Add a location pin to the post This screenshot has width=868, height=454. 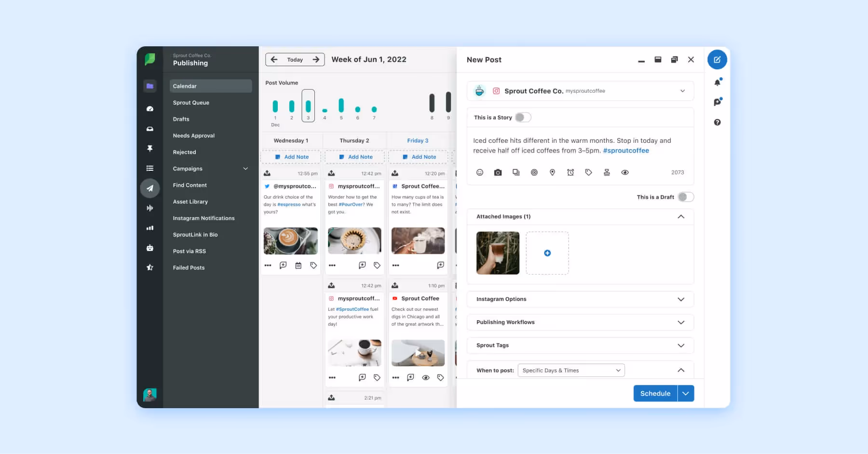[553, 172]
